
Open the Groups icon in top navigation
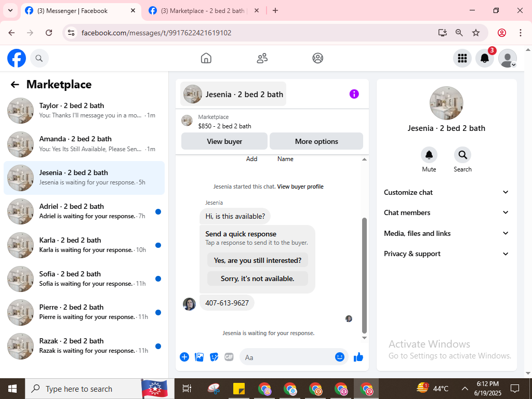click(x=317, y=58)
